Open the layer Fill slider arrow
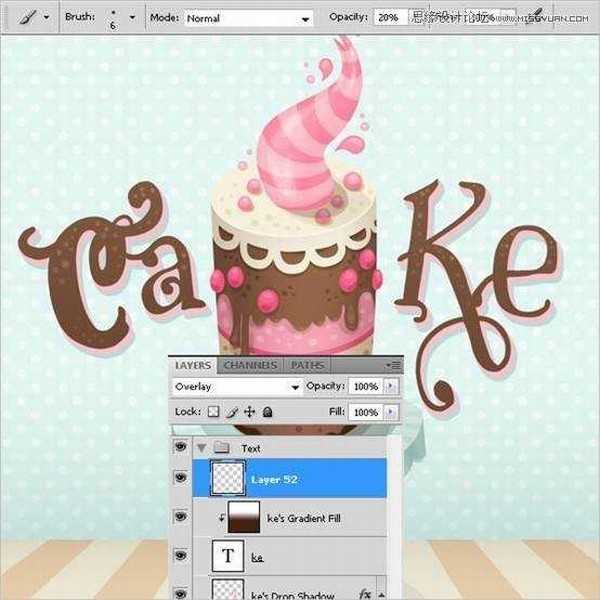The image size is (600, 600). pyautogui.click(x=390, y=412)
